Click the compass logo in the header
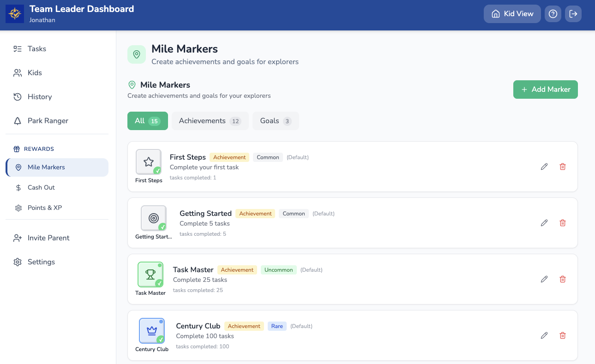Screen dimensions: 595x364 (x=14, y=13)
